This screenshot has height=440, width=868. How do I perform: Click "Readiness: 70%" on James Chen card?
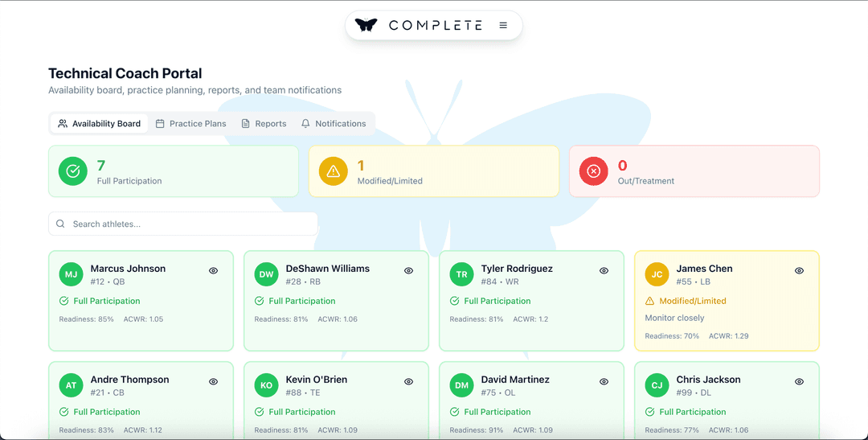672,335
